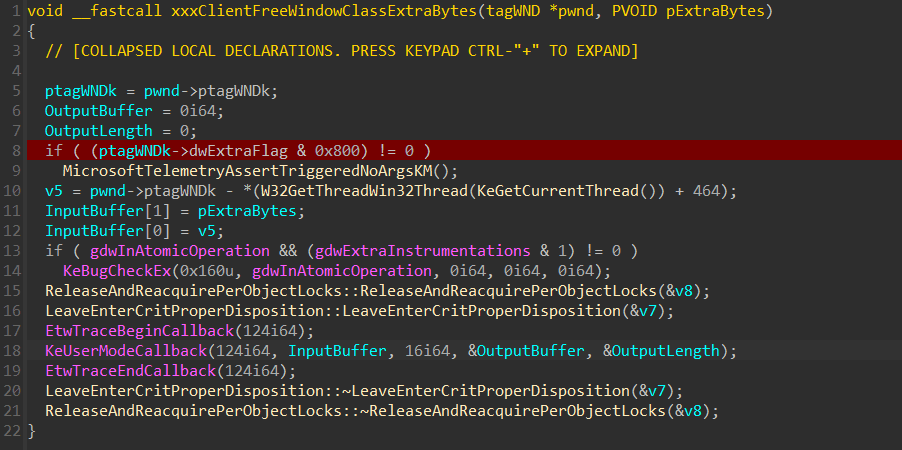Select the gdwExtraInstrumentations global
Image resolution: width=902 pixels, height=450 pixels.
[422, 251]
